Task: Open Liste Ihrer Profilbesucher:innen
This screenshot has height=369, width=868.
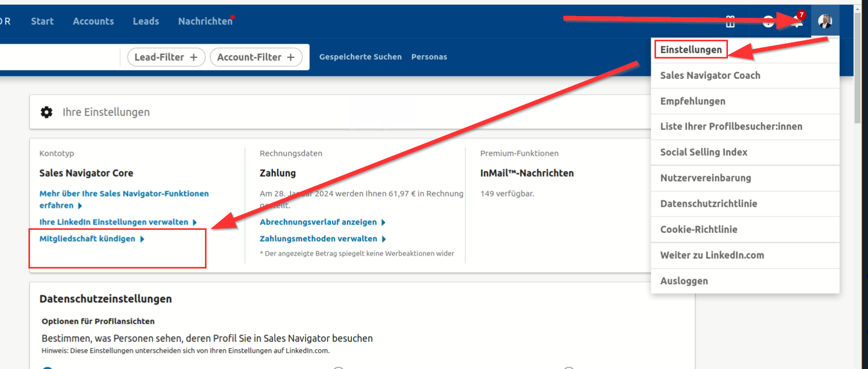Action: click(745, 127)
